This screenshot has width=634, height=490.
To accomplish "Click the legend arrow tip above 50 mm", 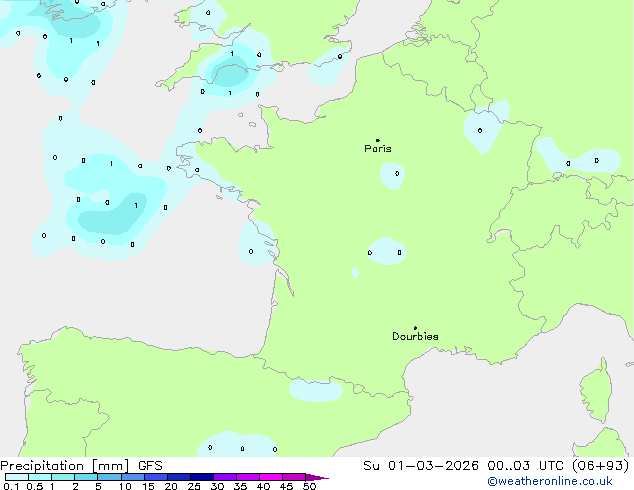I will [x=317, y=477].
